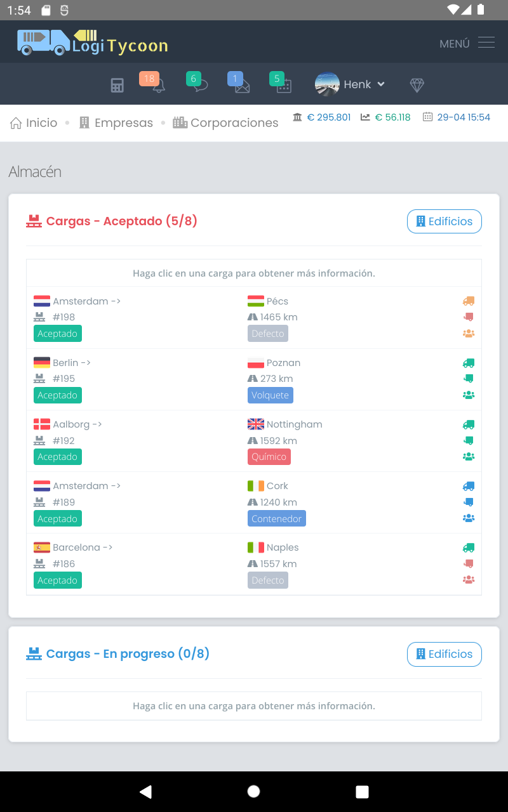The image size is (508, 812).
Task: Open chat messages with 6 badge
Action: [x=199, y=84]
